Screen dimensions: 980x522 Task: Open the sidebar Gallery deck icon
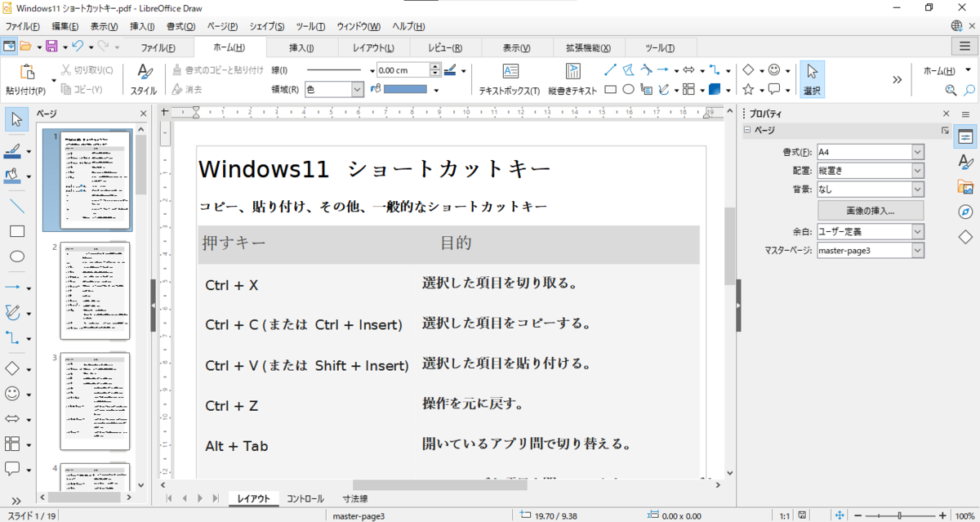coord(965,186)
